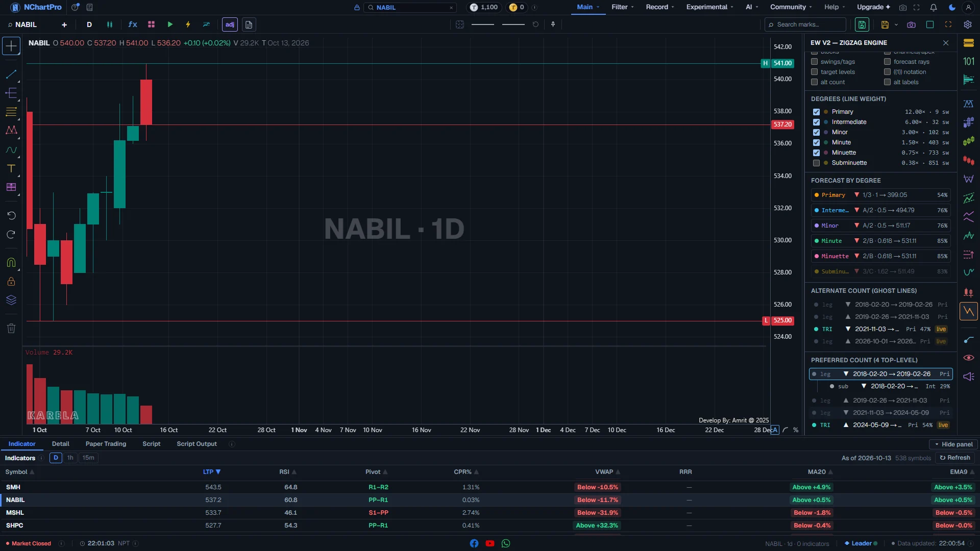This screenshot has width=980, height=551.
Task: Click the magnet snap tool icon
Action: point(11,262)
